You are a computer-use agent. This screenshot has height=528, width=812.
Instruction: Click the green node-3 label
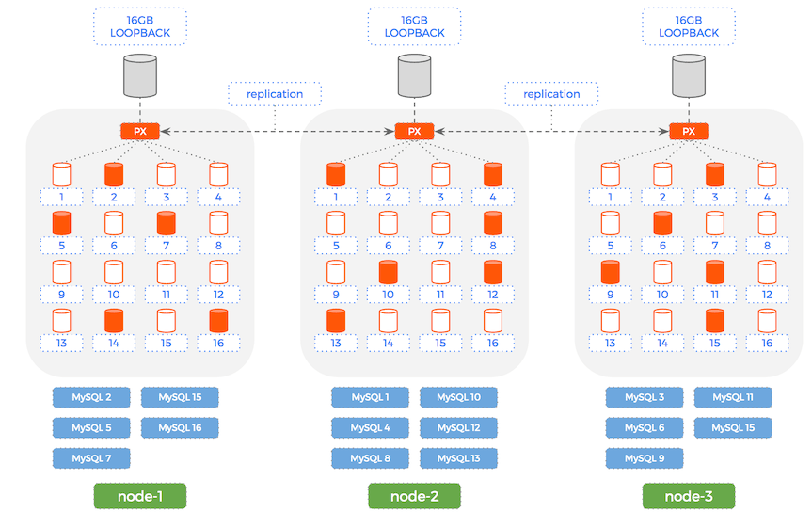click(689, 496)
